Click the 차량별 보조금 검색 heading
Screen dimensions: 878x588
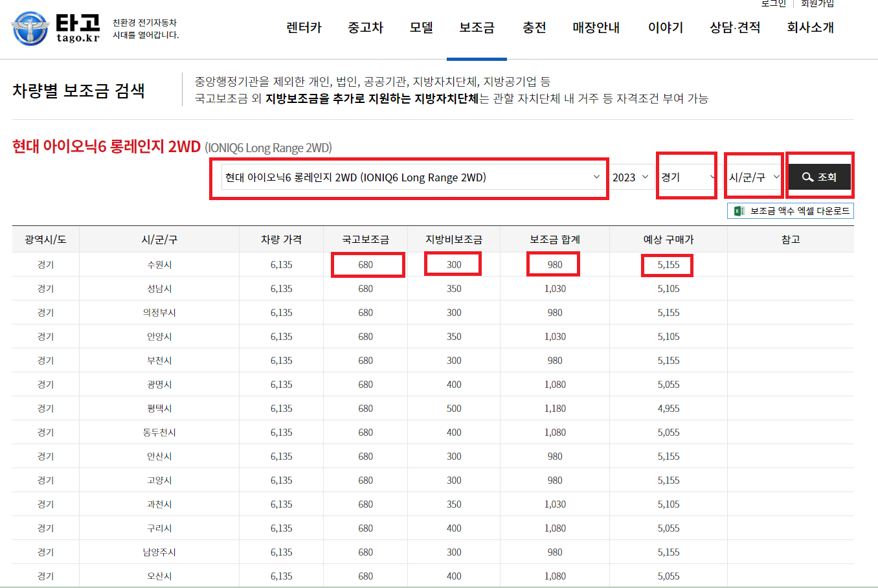click(x=78, y=91)
